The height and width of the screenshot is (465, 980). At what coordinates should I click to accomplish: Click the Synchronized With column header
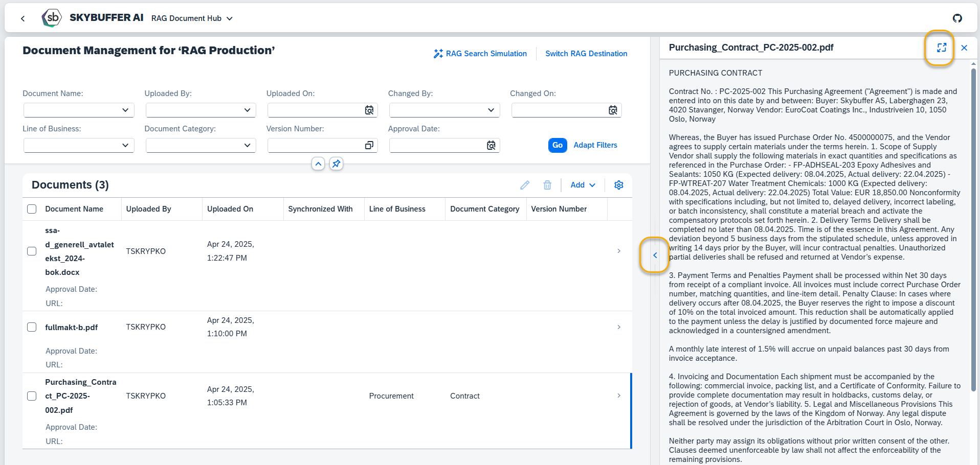point(320,209)
